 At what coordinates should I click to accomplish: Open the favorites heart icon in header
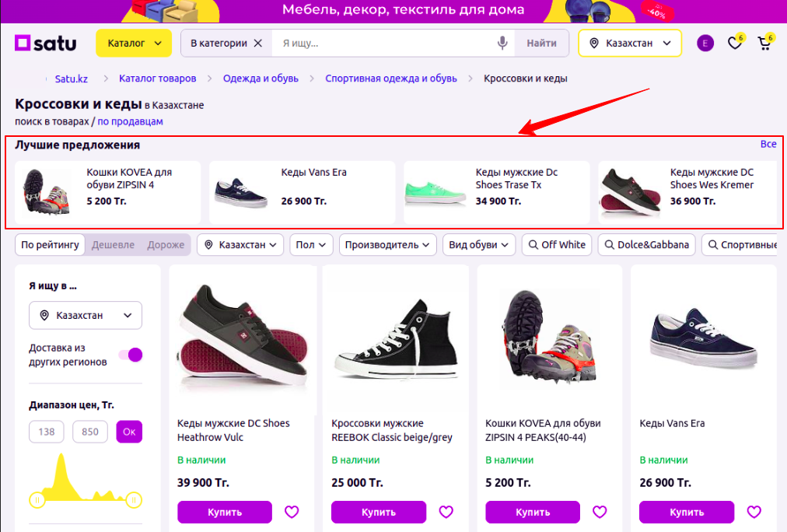coord(736,43)
